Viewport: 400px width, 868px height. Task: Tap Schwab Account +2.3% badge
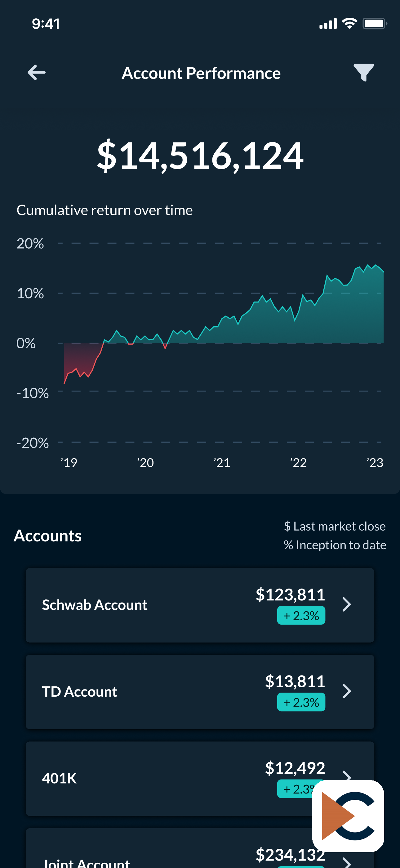(x=301, y=615)
